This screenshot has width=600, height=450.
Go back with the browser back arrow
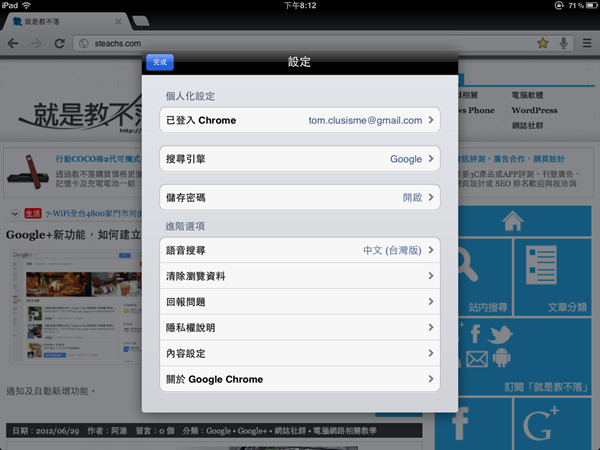tap(13, 43)
